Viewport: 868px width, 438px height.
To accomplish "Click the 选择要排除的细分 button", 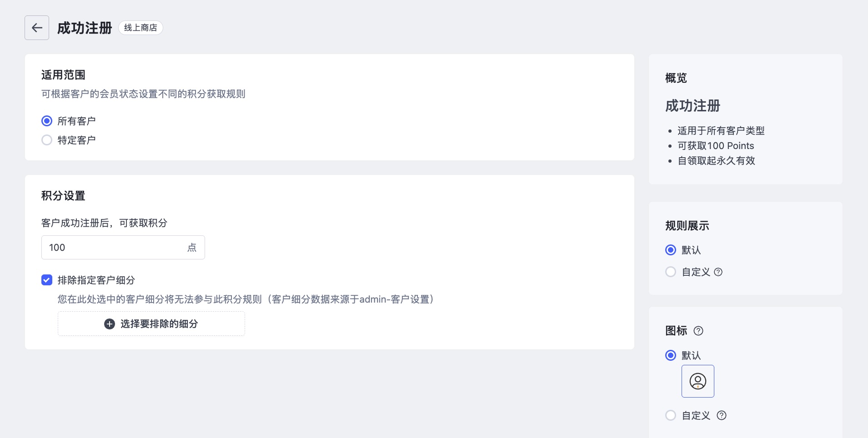I will 151,324.
